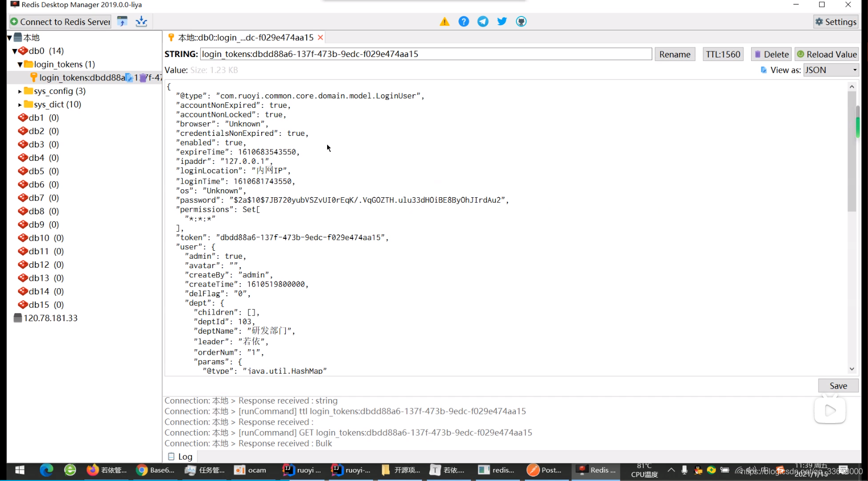Click the db15 database icon

(x=23, y=305)
